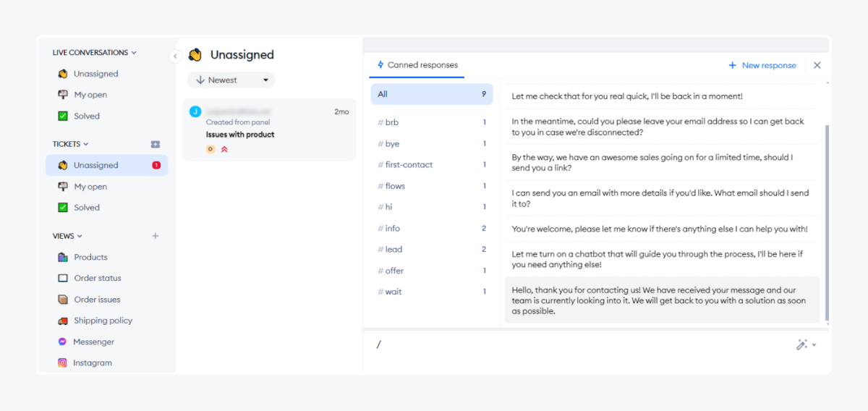Insert the 'I can send you an email' response
This screenshot has width=868, height=411.
tap(662, 198)
